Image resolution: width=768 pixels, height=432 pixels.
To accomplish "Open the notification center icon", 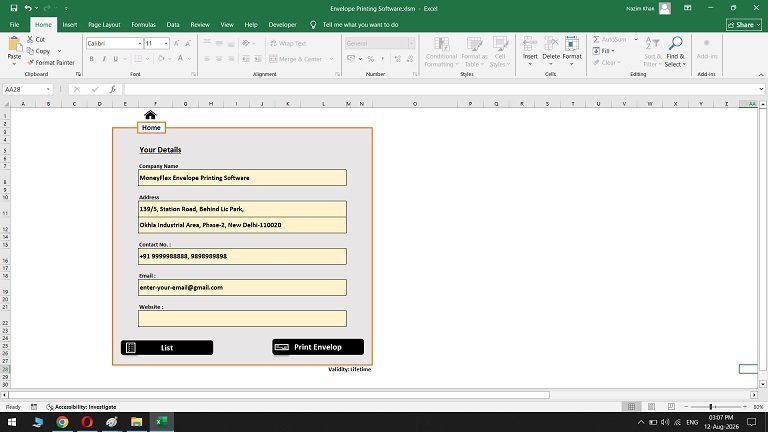I will 751,422.
